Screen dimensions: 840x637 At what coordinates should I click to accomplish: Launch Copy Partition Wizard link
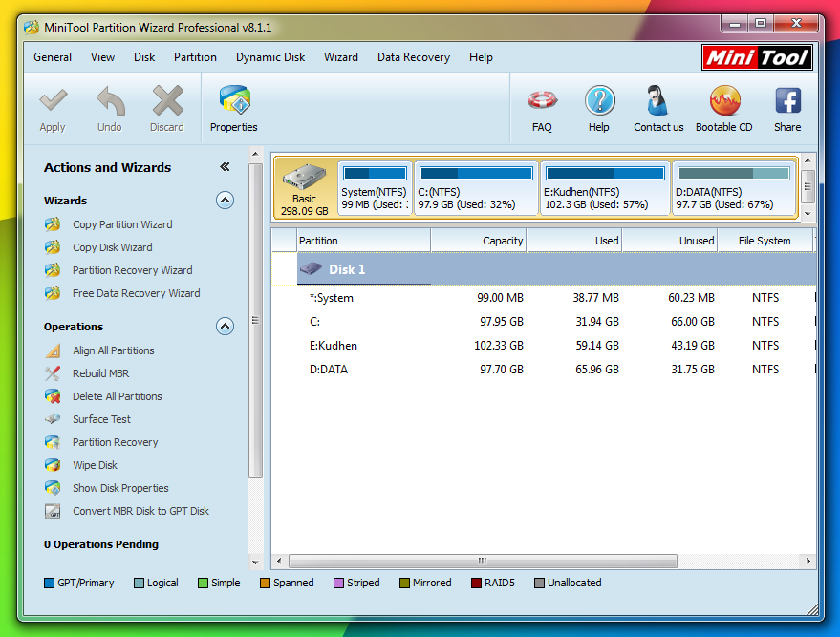click(x=122, y=224)
